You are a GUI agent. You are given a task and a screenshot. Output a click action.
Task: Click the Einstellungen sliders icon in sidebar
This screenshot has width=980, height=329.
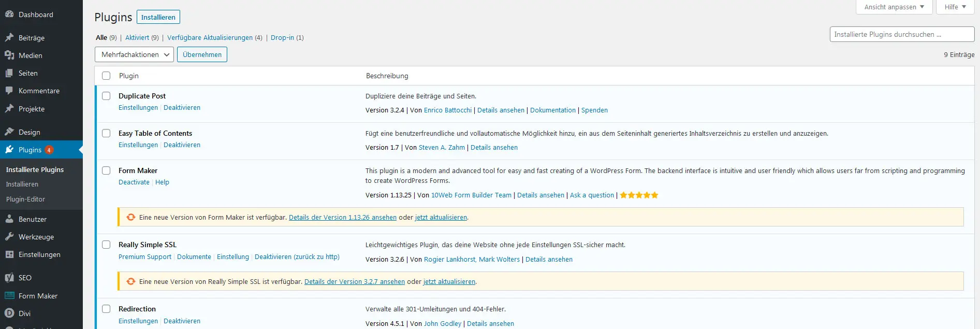[9, 254]
